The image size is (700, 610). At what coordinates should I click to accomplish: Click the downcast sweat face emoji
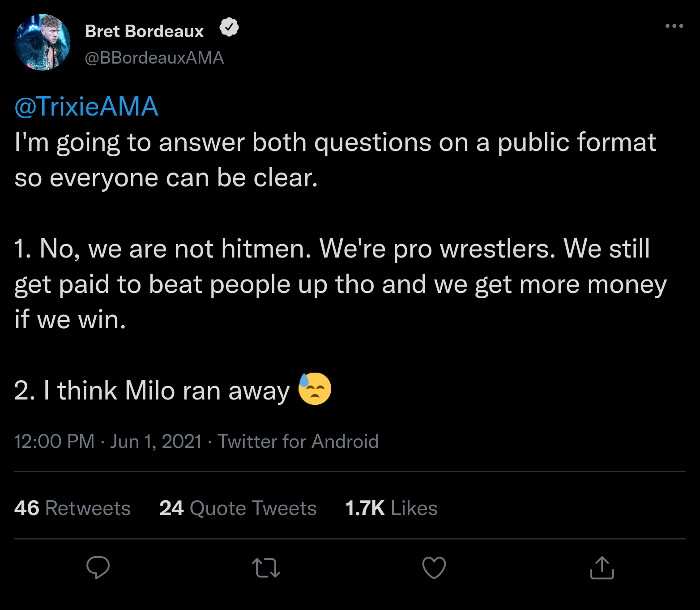click(315, 389)
